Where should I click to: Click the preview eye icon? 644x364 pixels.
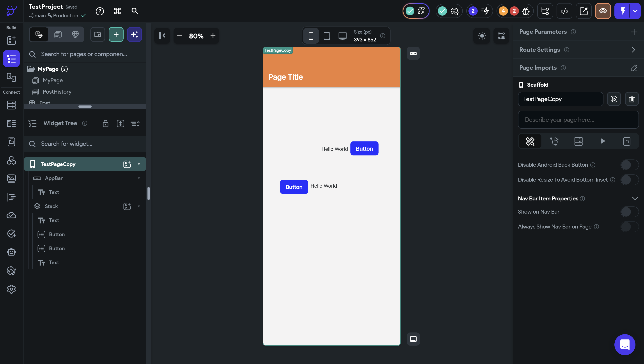(603, 11)
